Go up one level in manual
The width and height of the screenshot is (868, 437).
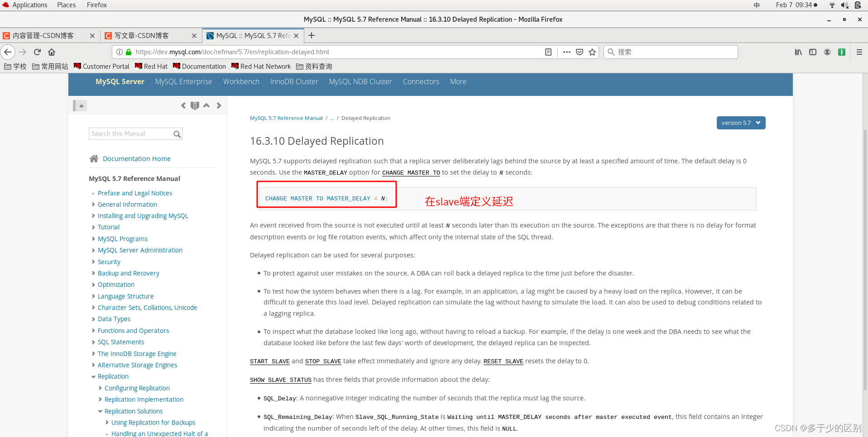(x=206, y=105)
